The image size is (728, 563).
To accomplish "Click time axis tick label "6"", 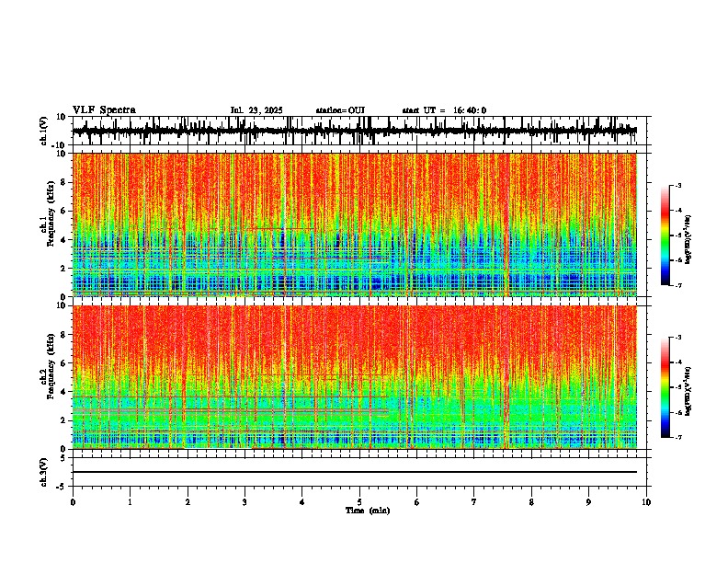I will coord(416,502).
